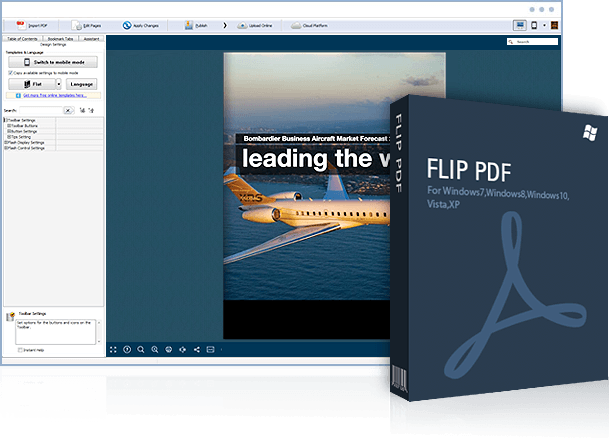Click the Flat template button
Image resolution: width=612 pixels, height=442 pixels.
pos(32,84)
